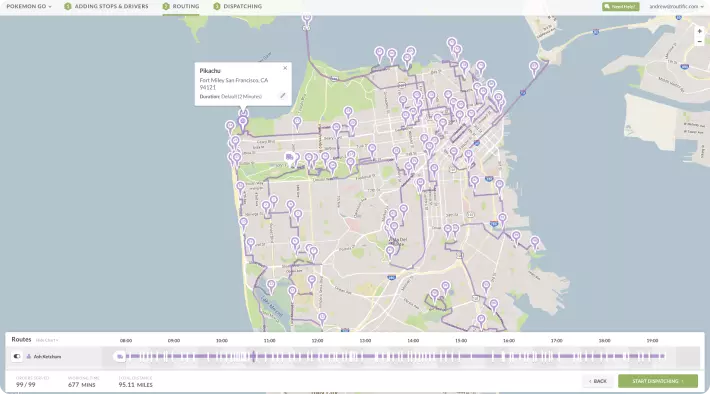Click the truck start icon on timeline
Image resolution: width=710 pixels, height=394 pixels.
(120, 356)
